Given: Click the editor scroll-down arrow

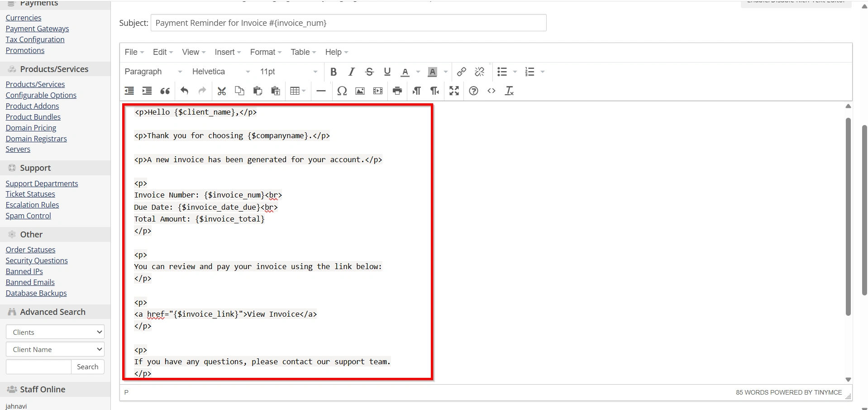Looking at the screenshot, I should click(848, 380).
